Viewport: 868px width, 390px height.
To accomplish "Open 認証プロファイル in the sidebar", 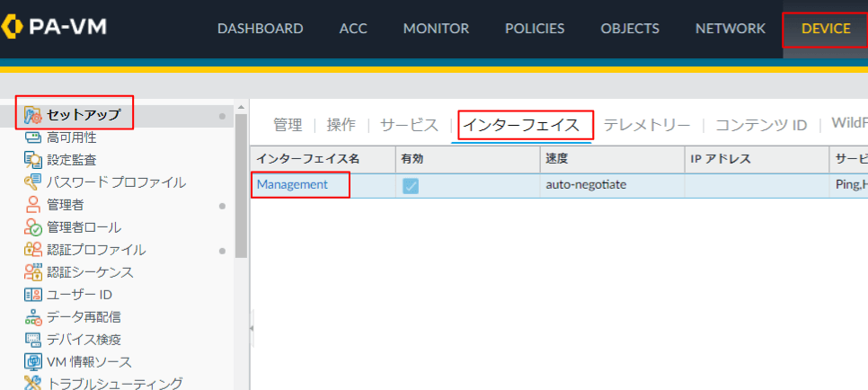I will tap(96, 250).
